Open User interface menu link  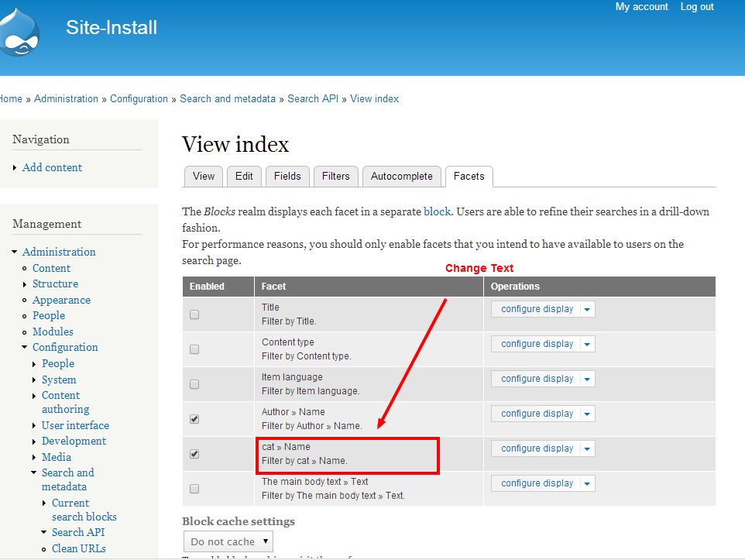click(x=75, y=425)
